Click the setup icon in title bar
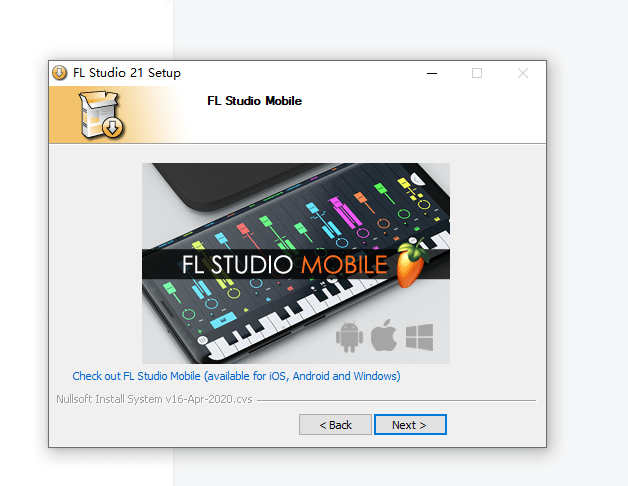This screenshot has height=486, width=628. pos(60,73)
